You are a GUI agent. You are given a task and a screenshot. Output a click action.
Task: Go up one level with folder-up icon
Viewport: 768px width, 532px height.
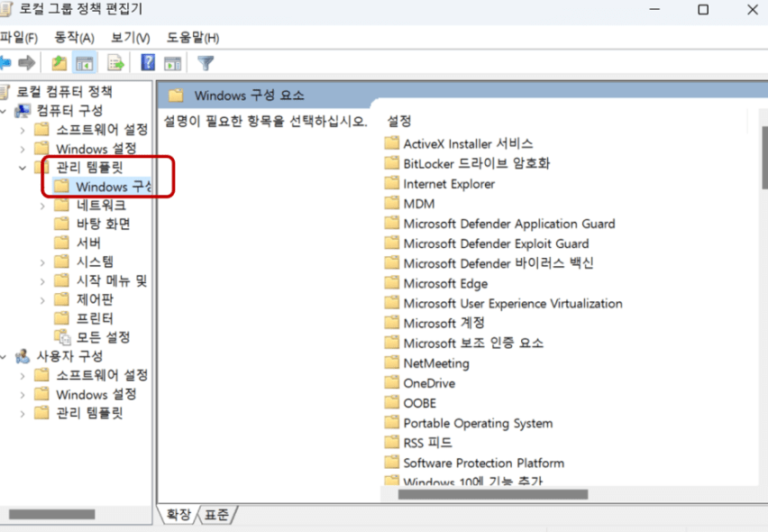pos(59,63)
